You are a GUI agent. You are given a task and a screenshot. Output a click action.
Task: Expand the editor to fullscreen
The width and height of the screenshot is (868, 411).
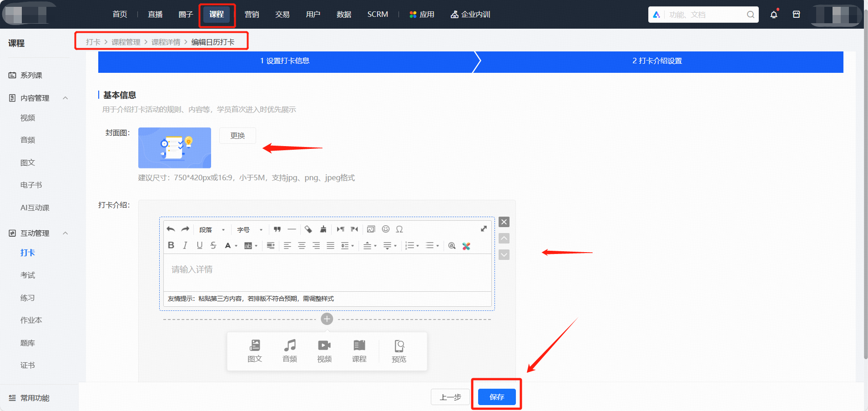click(484, 228)
